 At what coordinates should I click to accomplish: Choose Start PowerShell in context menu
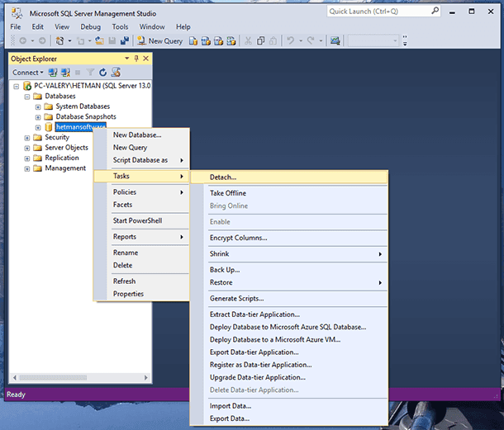pos(141,220)
